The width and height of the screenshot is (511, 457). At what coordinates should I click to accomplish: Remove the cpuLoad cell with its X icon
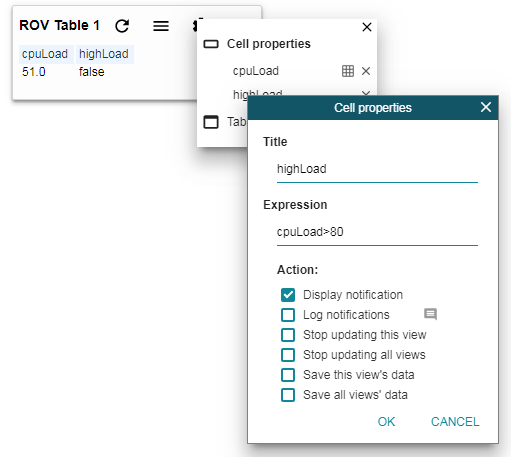(x=366, y=71)
